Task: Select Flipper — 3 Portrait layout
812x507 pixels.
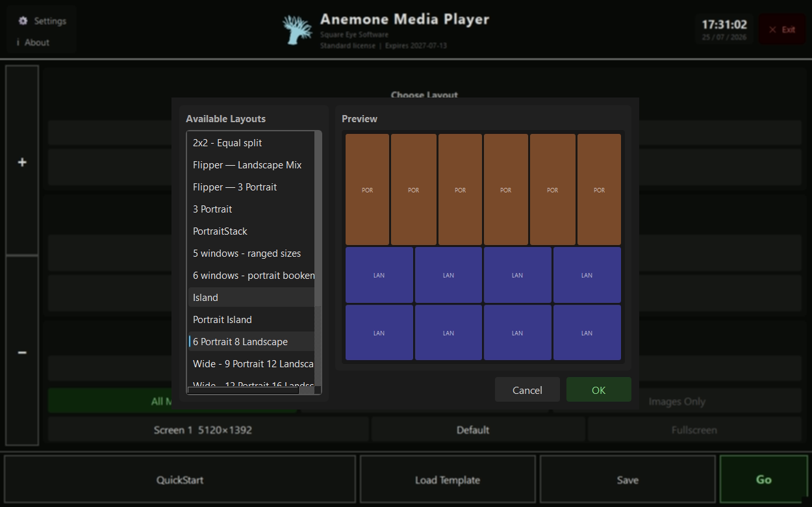Action: (251, 187)
